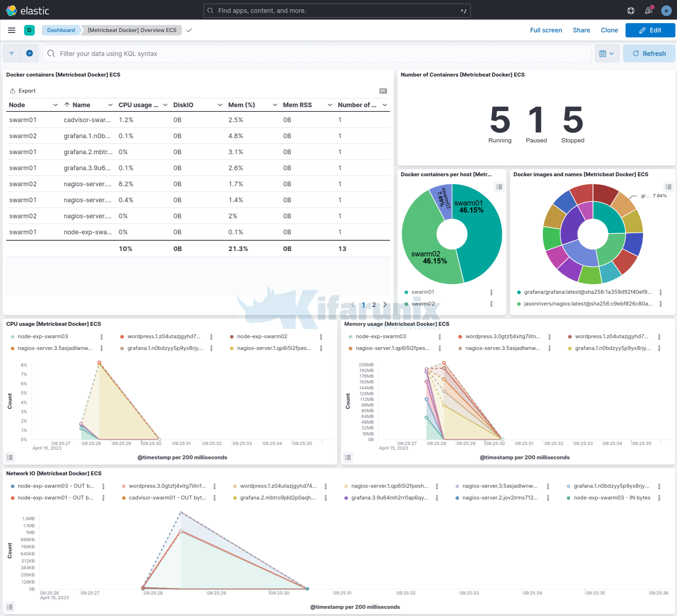The width and height of the screenshot is (677, 616).
Task: Click the Export button in containers table
Action: pyautogui.click(x=23, y=91)
